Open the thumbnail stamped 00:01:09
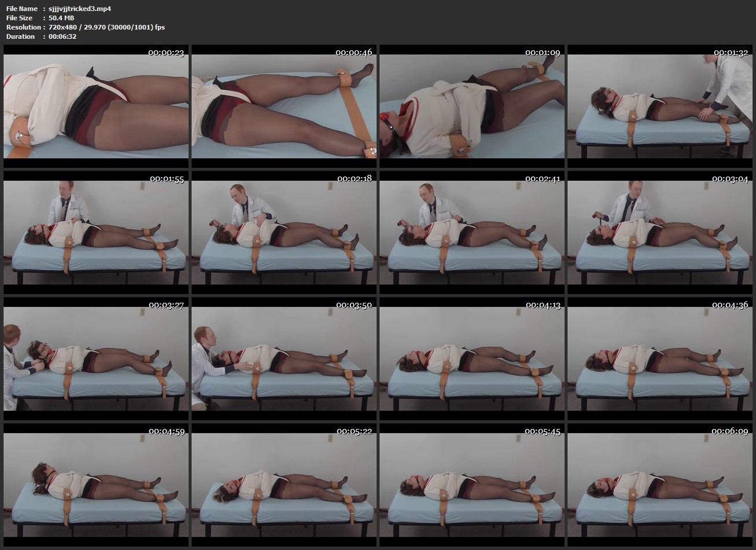Image resolution: width=756 pixels, height=550 pixels. tap(472, 107)
